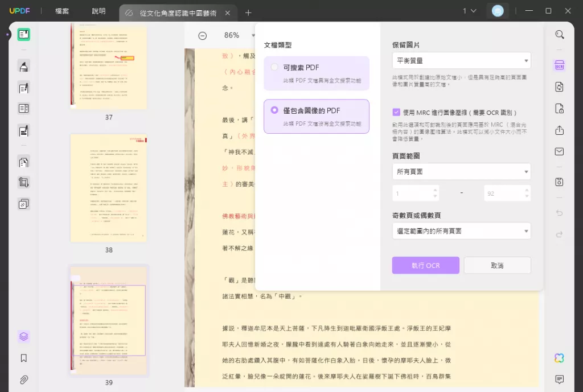The height and width of the screenshot is (392, 583).
Task: Open the Bookmarks panel
Action: coord(24,358)
